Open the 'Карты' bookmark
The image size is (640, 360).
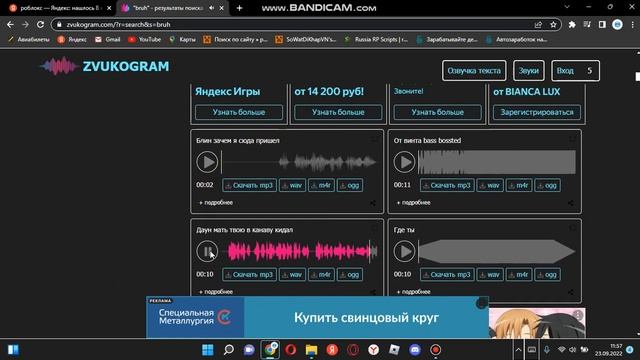(x=182, y=40)
